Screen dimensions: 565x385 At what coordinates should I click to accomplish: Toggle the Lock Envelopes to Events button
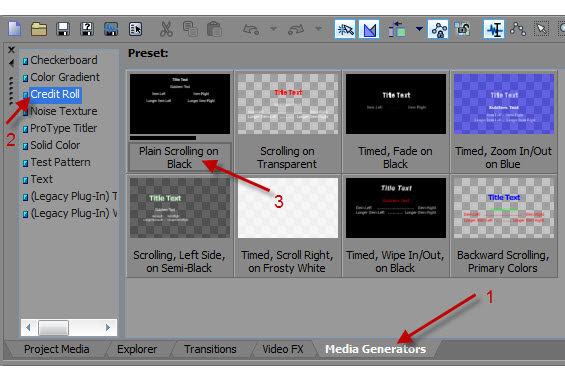coord(438,29)
